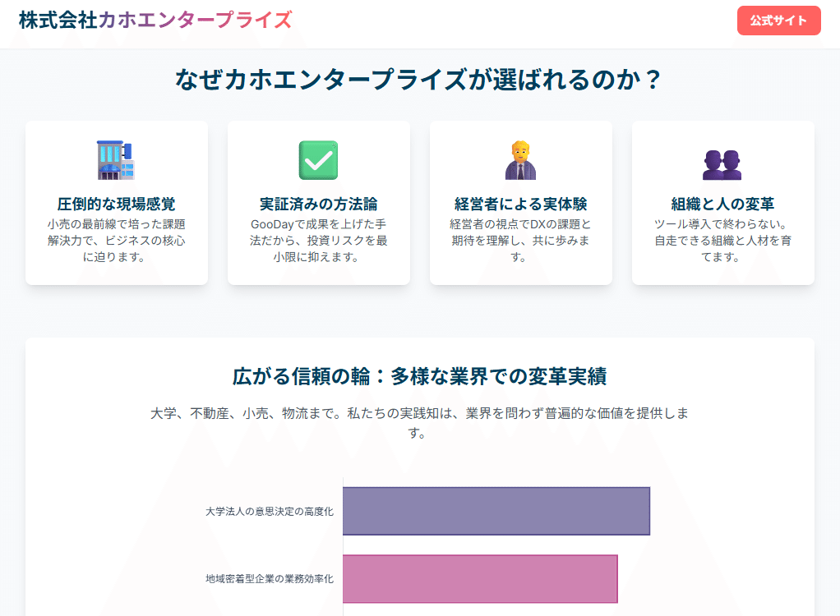The height and width of the screenshot is (616, 840).
Task: Click the 広がる信頼の輪 section heading
Action: click(x=419, y=377)
